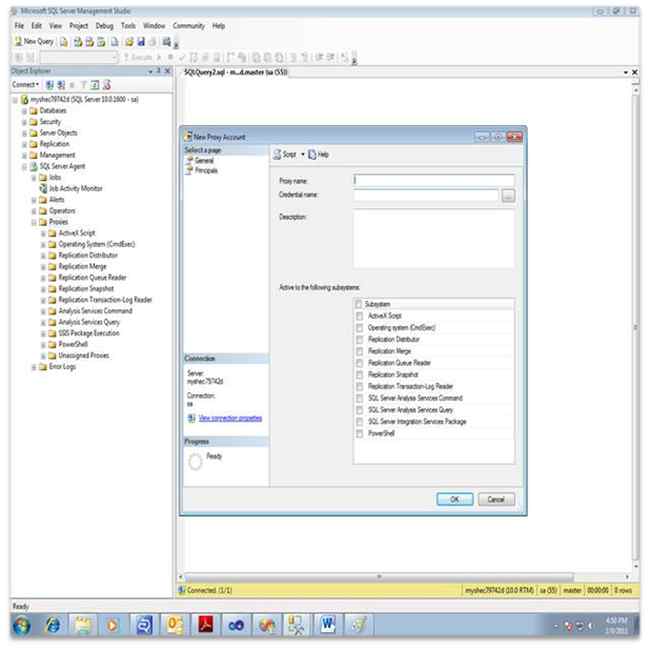Expand the Error Logs node
Viewport: 650px width, 650px height.
tap(34, 367)
